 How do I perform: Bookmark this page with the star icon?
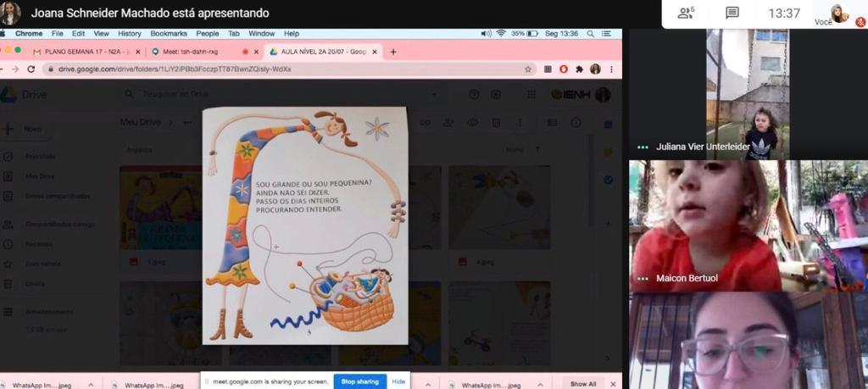pos(528,69)
